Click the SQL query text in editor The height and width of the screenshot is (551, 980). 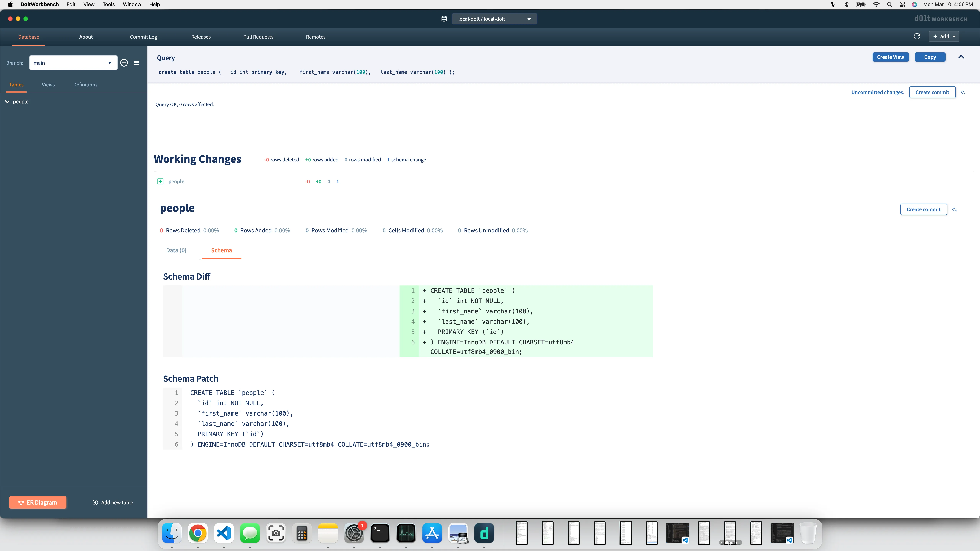click(306, 72)
